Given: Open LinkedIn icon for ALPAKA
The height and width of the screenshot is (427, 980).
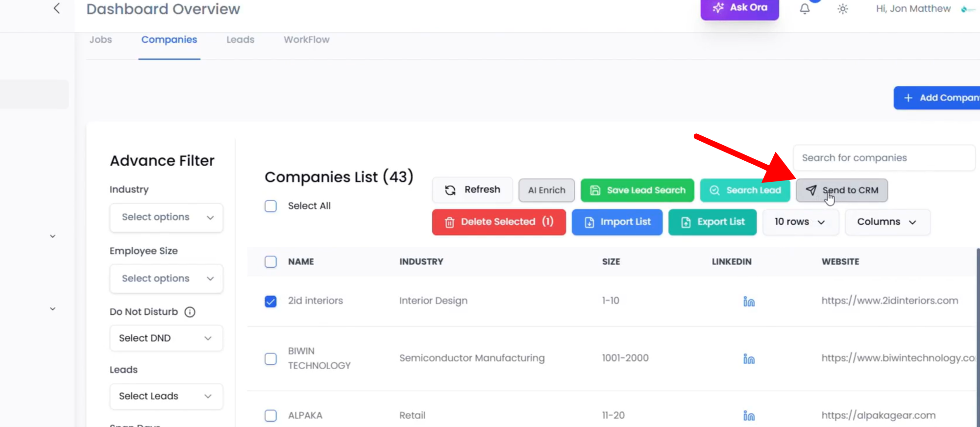Looking at the screenshot, I should (749, 416).
